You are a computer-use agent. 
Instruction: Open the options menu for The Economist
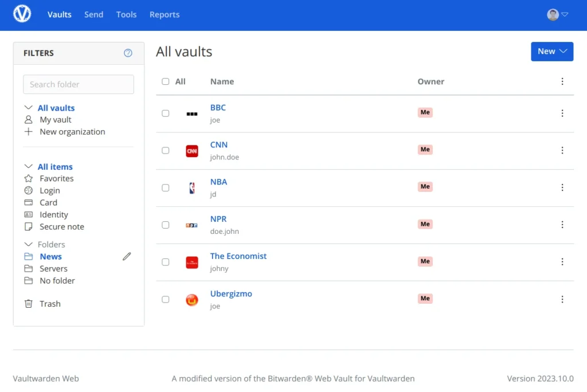tap(562, 262)
